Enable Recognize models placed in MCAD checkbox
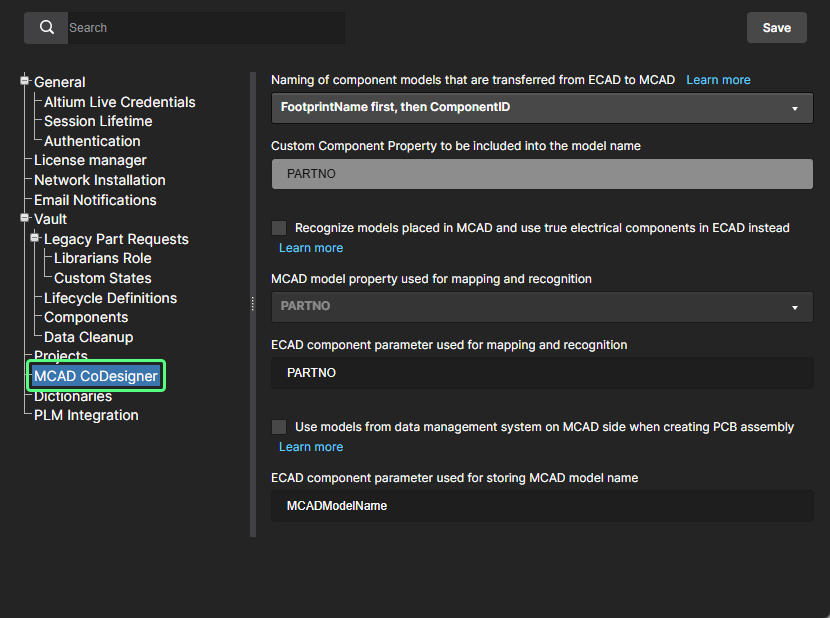This screenshot has height=618, width=830. (x=279, y=228)
